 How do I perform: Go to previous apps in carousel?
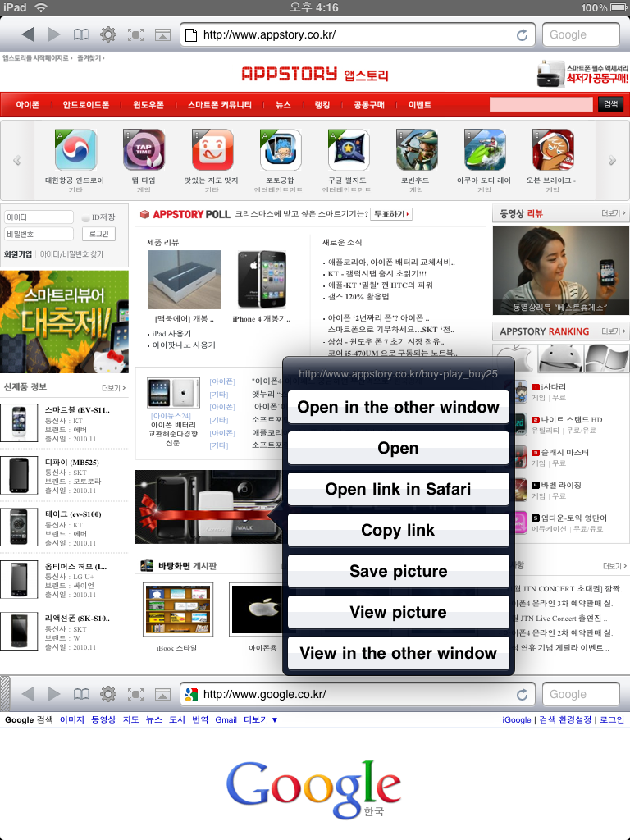[17, 160]
